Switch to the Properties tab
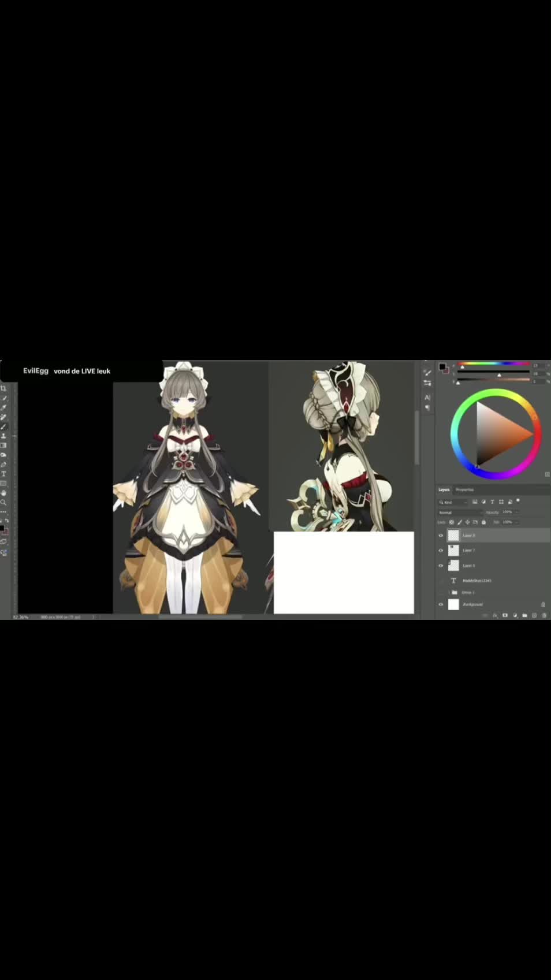The height and width of the screenshot is (980, 551). coord(464,490)
